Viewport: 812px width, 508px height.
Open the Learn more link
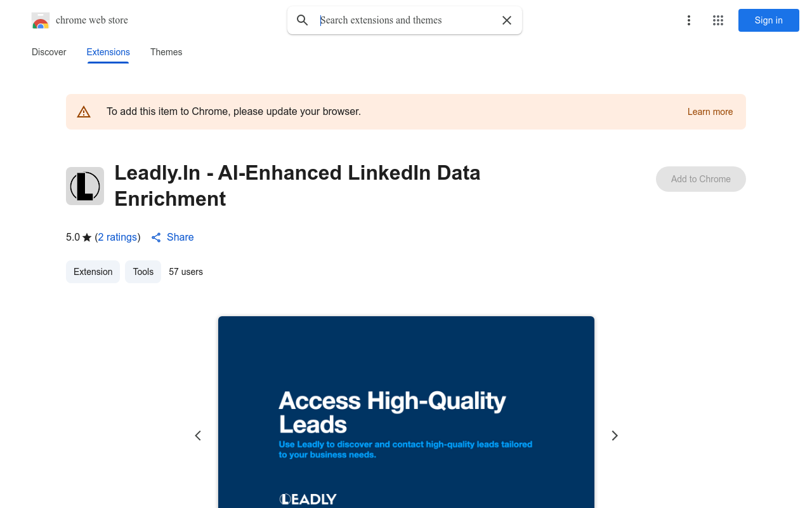(710, 112)
